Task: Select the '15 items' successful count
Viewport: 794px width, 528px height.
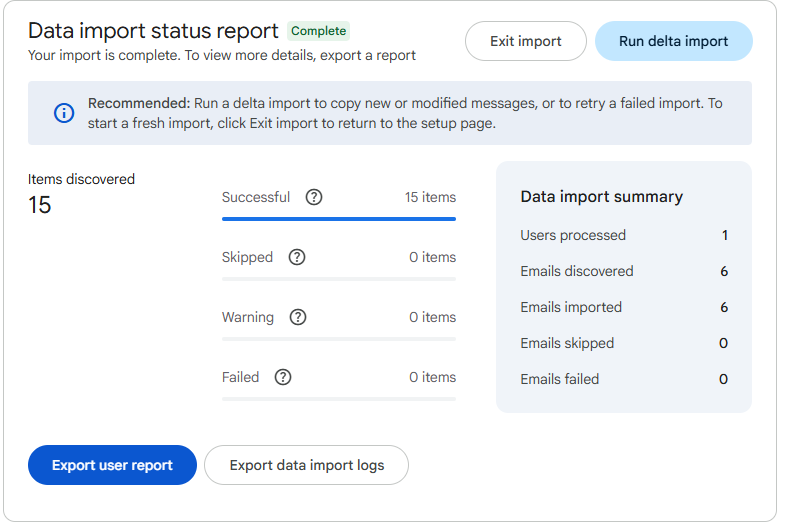Action: coord(430,197)
